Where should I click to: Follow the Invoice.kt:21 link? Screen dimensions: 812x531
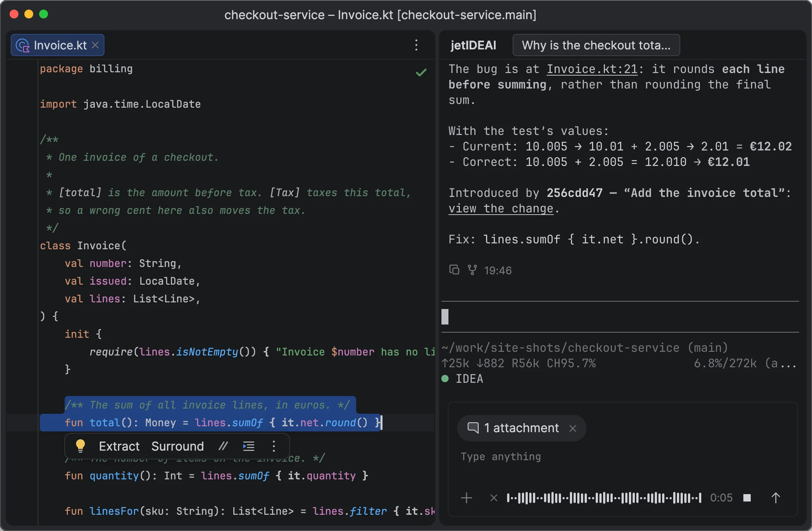pos(592,69)
